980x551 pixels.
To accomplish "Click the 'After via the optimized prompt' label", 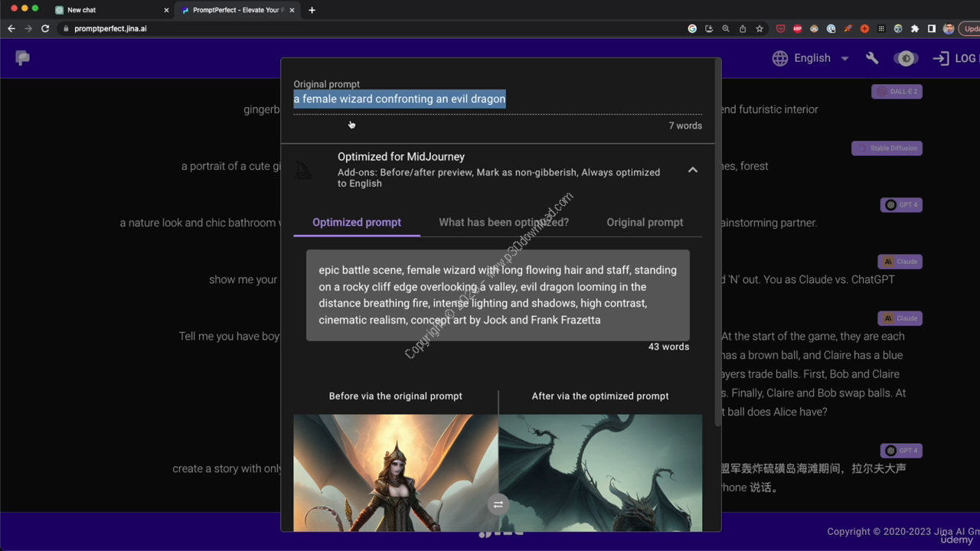I will [x=600, y=396].
